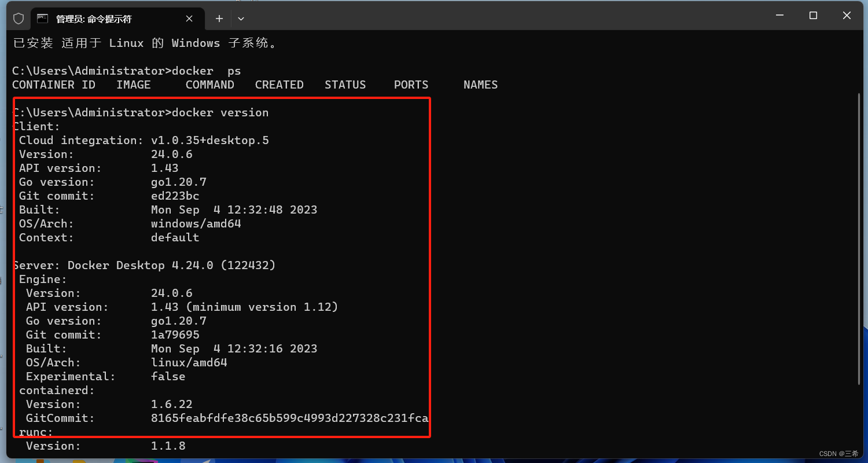Click the shield icon left of the tab
Screen dimensions: 868x463
[19, 19]
